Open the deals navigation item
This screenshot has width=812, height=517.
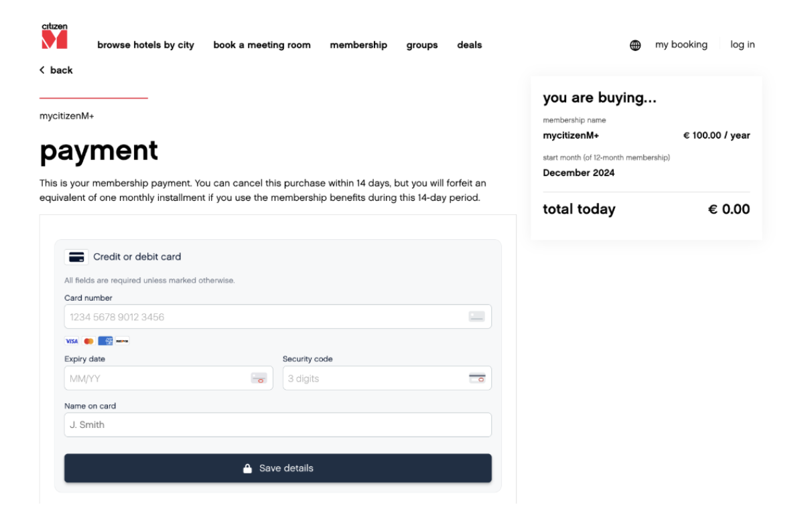point(470,45)
